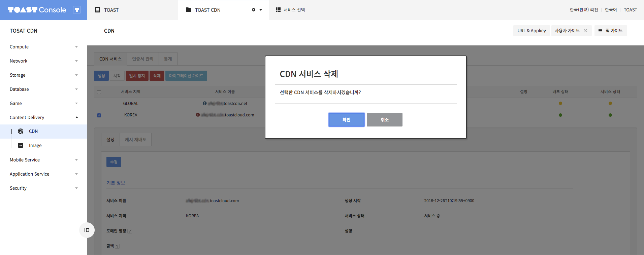Viewport: 644px width, 255px height.
Task: Click the TOAST organization tab
Action: (133, 10)
